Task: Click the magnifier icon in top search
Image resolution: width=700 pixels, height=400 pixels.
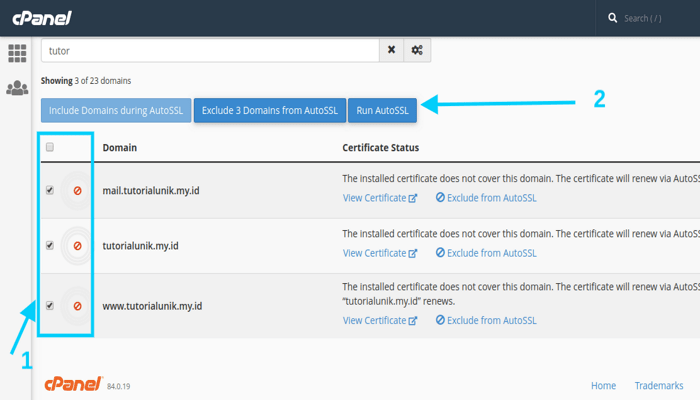Action: [612, 18]
